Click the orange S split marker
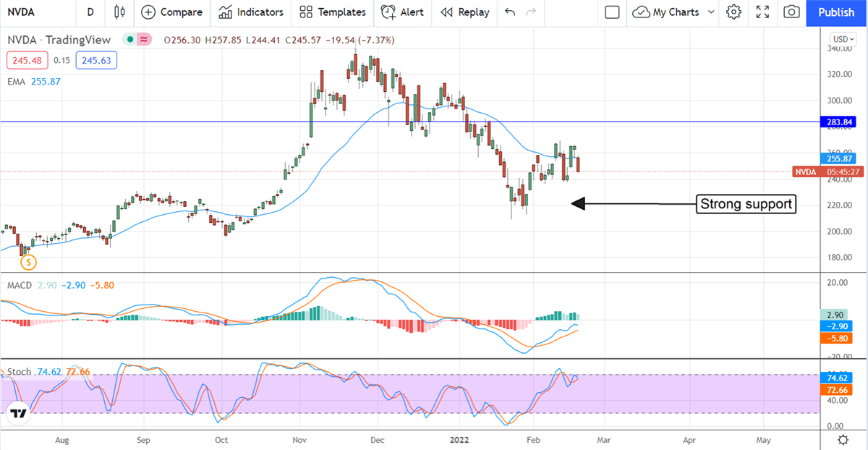868x450 pixels. 27,263
